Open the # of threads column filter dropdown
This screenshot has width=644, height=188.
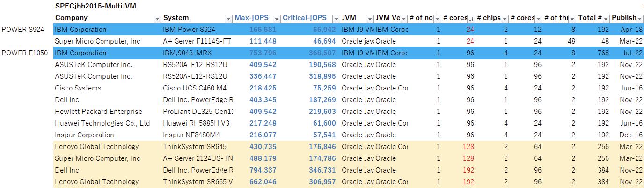click(x=572, y=18)
